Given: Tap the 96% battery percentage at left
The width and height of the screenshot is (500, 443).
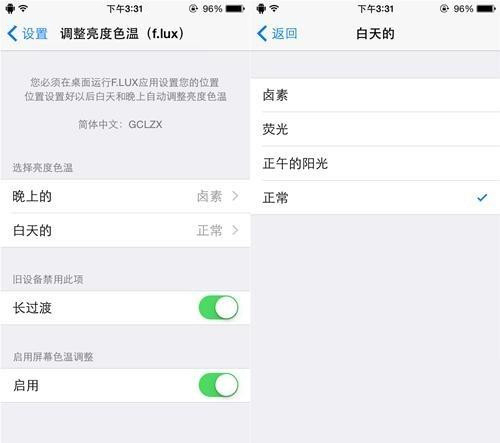Looking at the screenshot, I should [212, 9].
